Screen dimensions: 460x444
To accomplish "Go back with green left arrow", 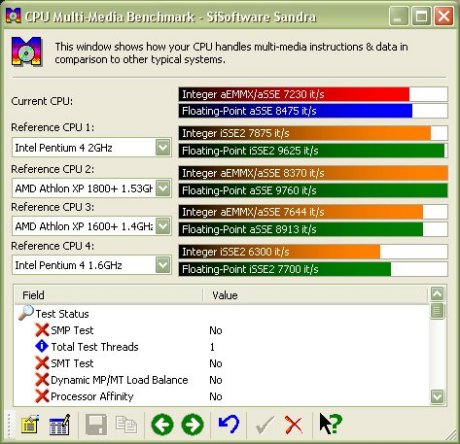I will (162, 424).
